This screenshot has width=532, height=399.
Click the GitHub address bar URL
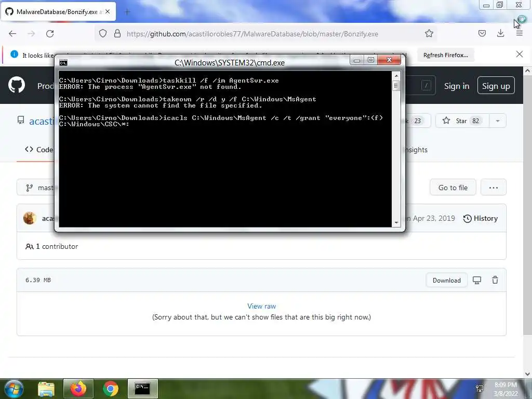click(x=252, y=34)
